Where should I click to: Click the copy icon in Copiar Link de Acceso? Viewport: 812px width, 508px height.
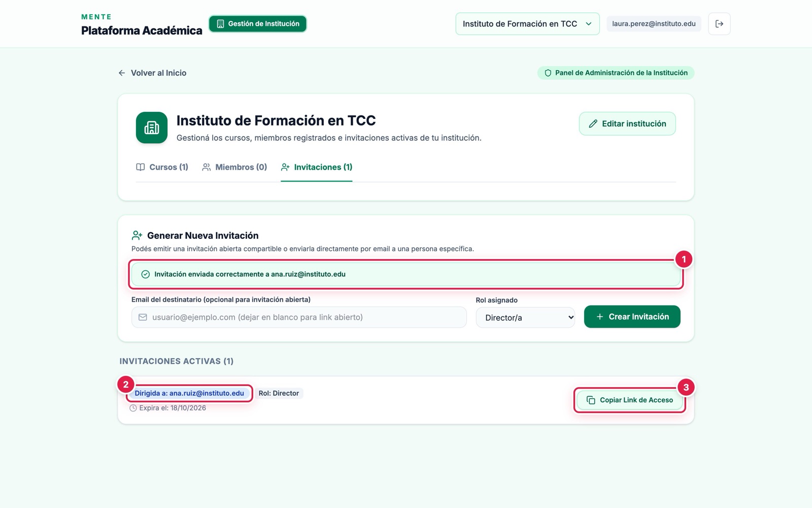(x=591, y=400)
